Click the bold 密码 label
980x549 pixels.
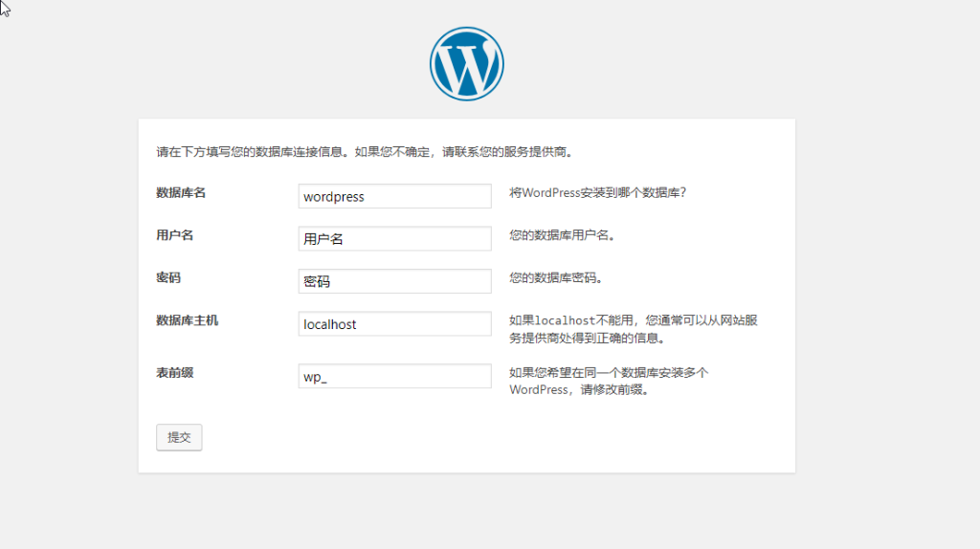click(168, 278)
